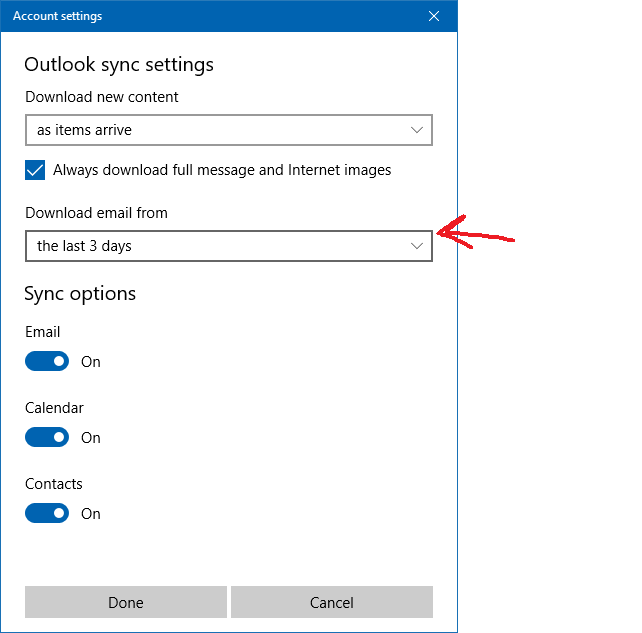Click the On label beside the Contacts toggle
642x633 pixels.
click(x=90, y=514)
